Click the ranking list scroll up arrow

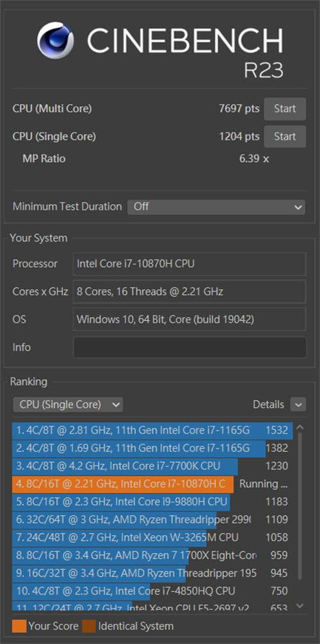pyautogui.click(x=300, y=427)
